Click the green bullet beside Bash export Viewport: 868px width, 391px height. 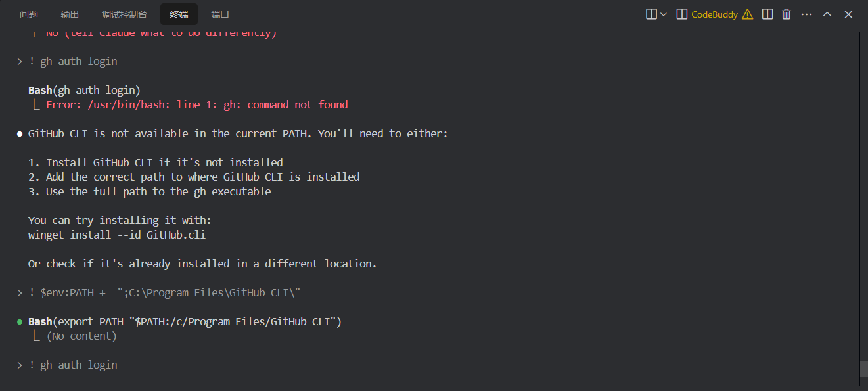coord(20,322)
